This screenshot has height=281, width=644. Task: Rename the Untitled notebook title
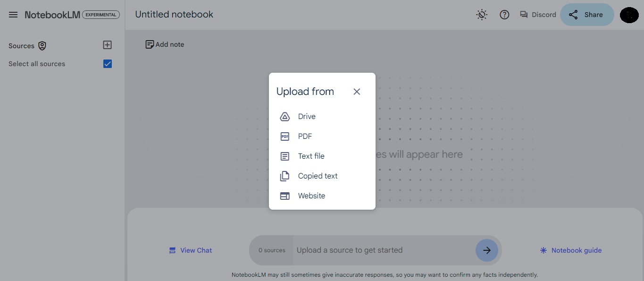coord(174,14)
